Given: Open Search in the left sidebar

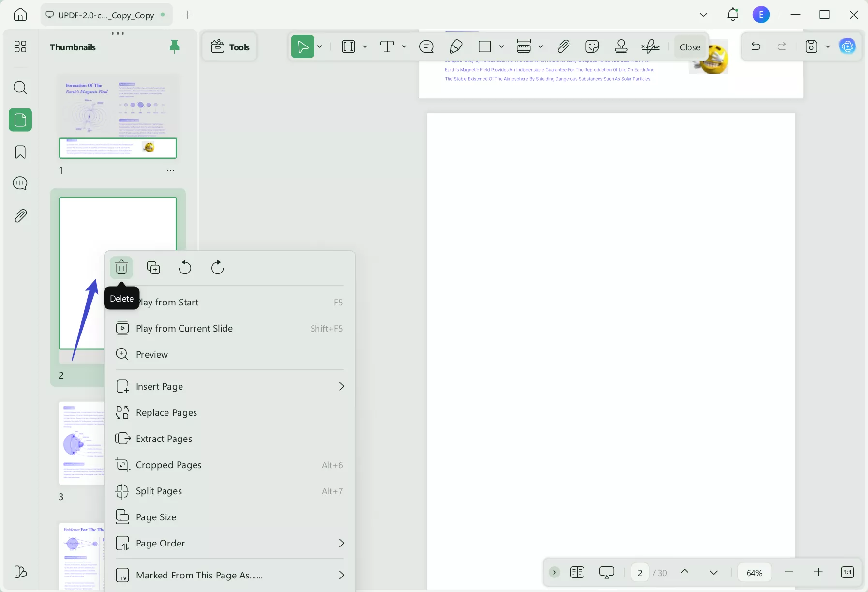Looking at the screenshot, I should (x=20, y=88).
